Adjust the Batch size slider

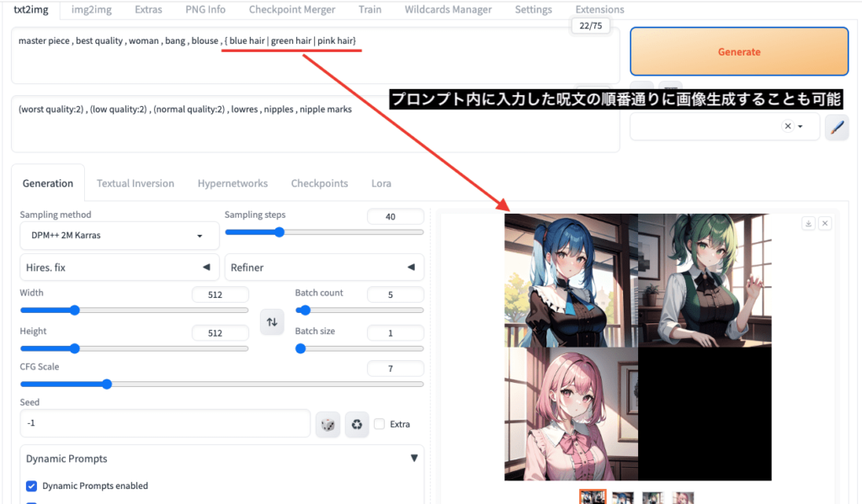(x=359, y=348)
